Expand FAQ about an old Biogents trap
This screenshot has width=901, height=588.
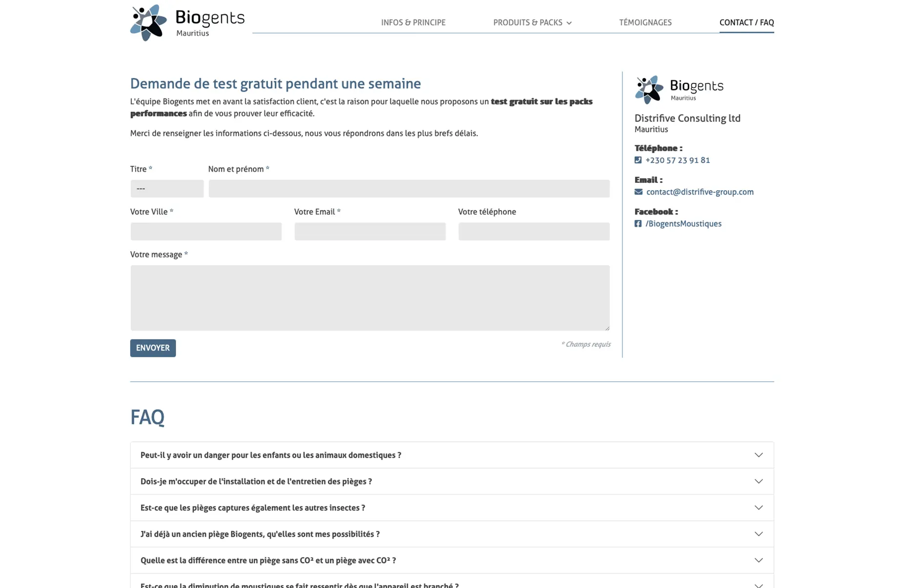click(452, 534)
